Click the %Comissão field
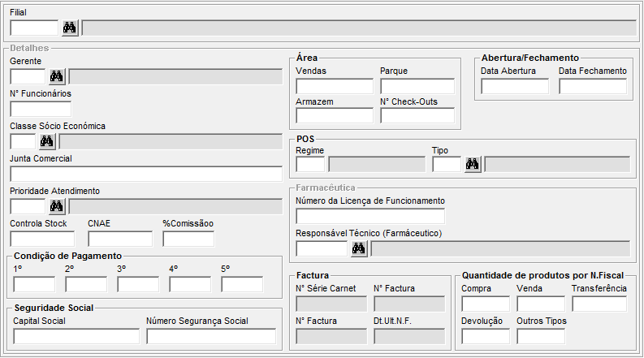 188,239
